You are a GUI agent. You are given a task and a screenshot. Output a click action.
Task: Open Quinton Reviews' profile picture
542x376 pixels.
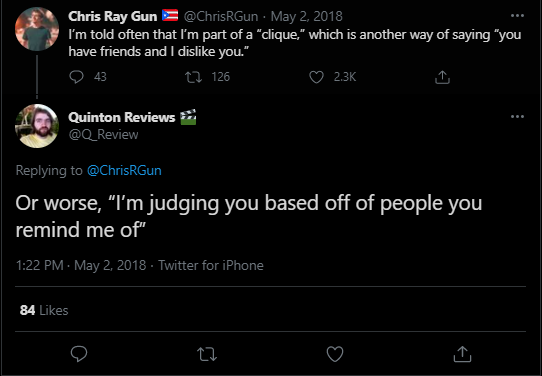[x=37, y=126]
